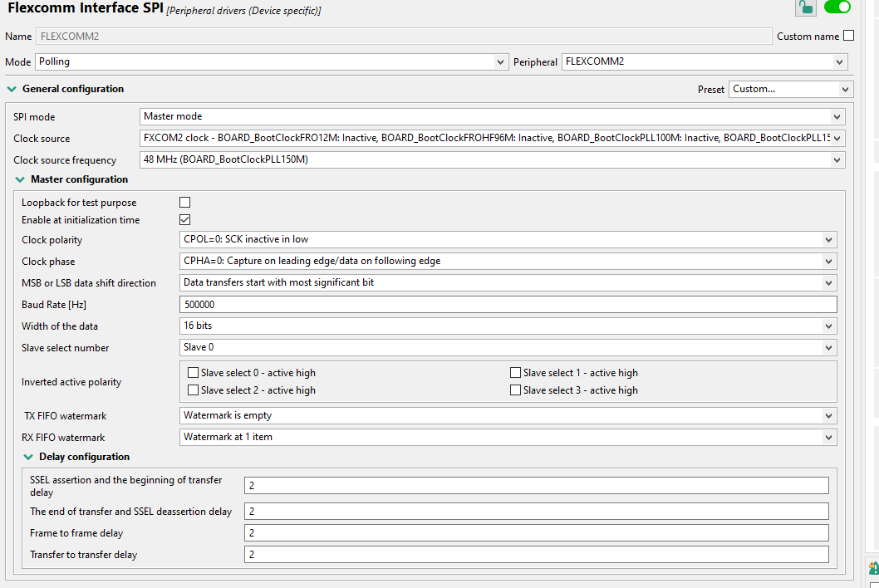Viewport: 879px width, 588px height.
Task: Click the padlock icon to lock peripheral configuration
Action: [805, 7]
